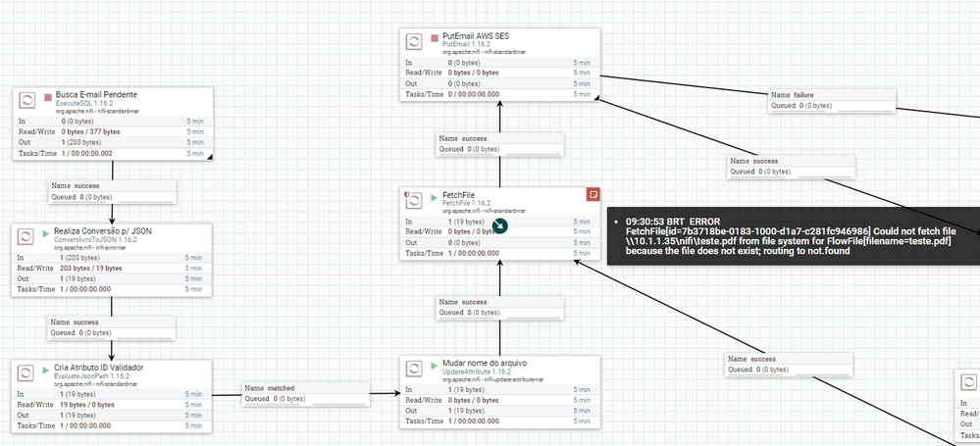Click the Busca E-mail Pendente processor title
980x446 pixels.
pyautogui.click(x=96, y=95)
